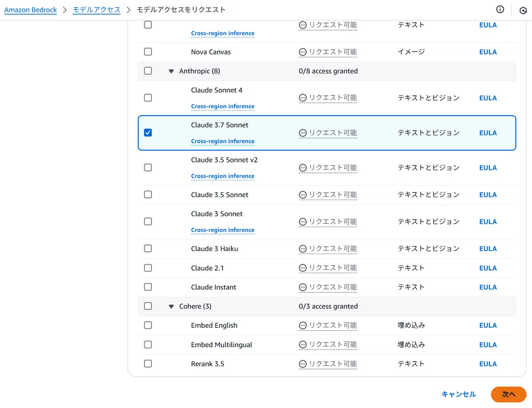532x408 pixels.
Task: Open EULA for Claude Sonnet 4
Action: [x=488, y=98]
